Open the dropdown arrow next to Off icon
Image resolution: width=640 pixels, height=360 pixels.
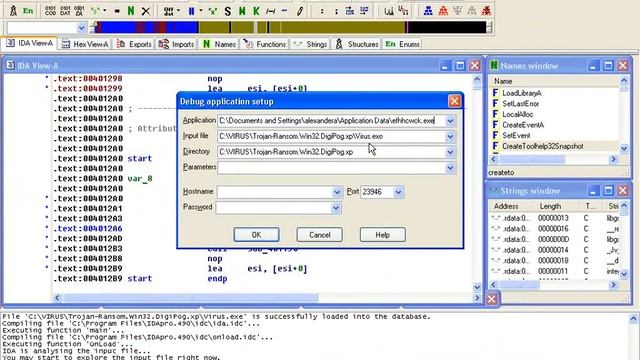pos(178,11)
